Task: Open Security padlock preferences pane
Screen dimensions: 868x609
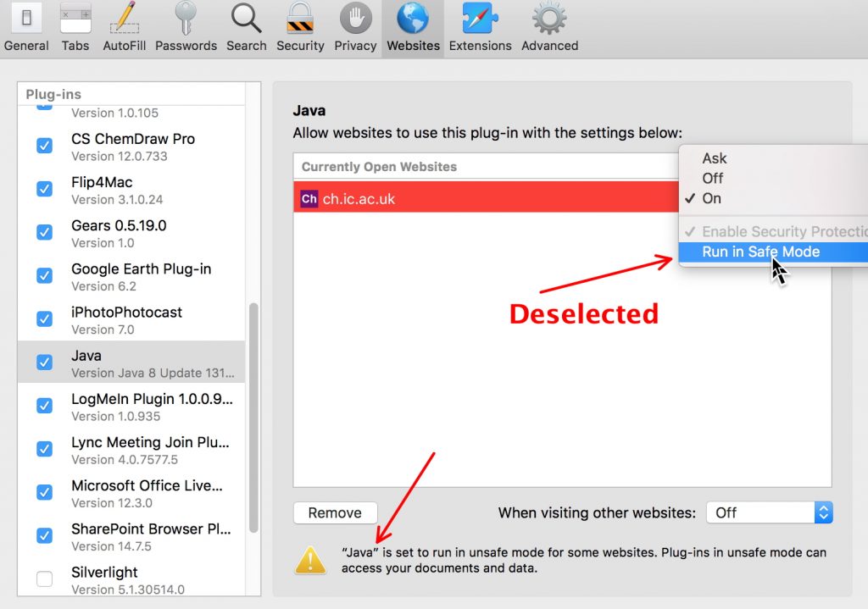Action: coord(300,27)
